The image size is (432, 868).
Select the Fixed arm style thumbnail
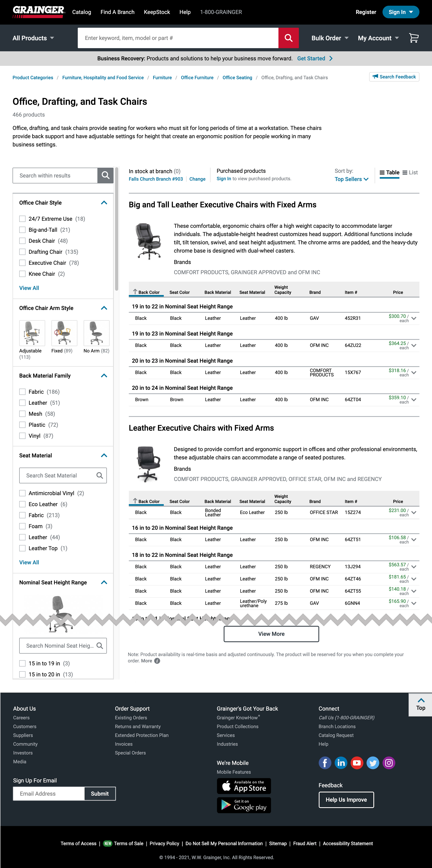[x=64, y=333]
